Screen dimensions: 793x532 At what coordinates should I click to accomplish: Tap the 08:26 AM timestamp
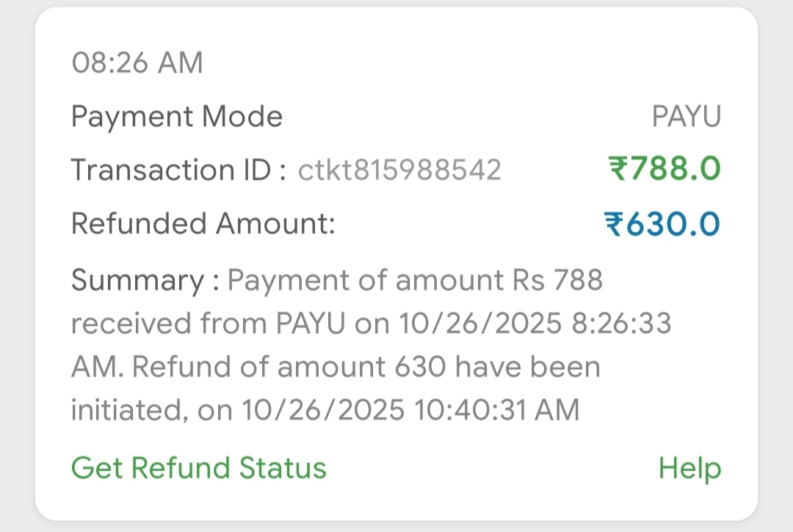click(x=137, y=64)
